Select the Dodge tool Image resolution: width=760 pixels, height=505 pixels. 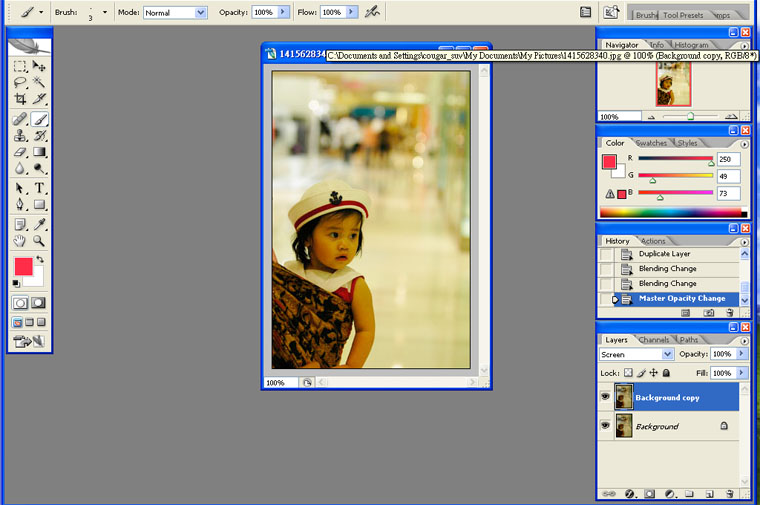[39, 169]
